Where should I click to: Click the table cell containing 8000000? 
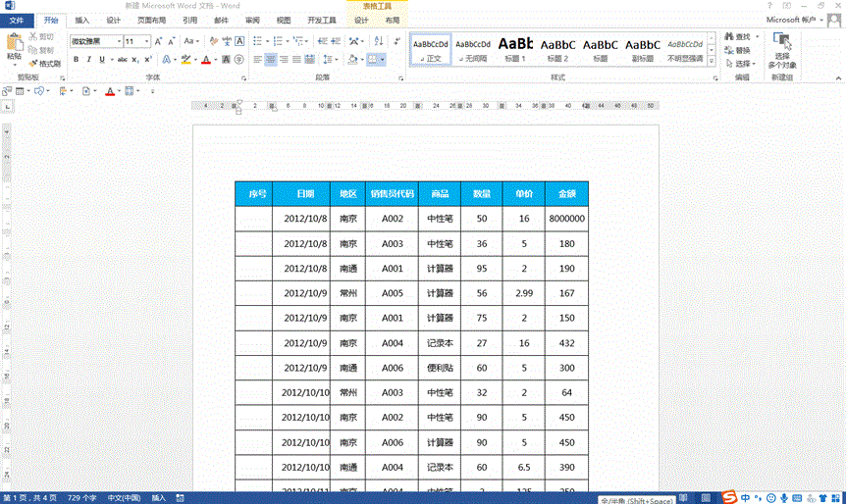(566, 219)
